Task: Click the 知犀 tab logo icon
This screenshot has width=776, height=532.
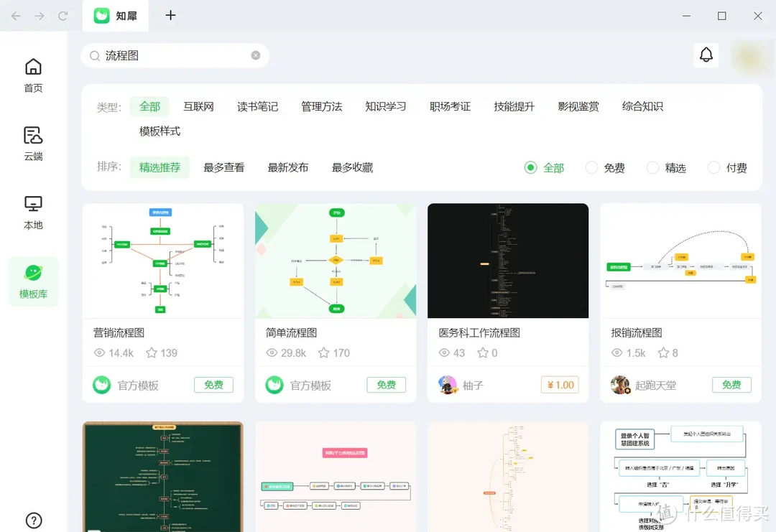Action: [x=101, y=16]
